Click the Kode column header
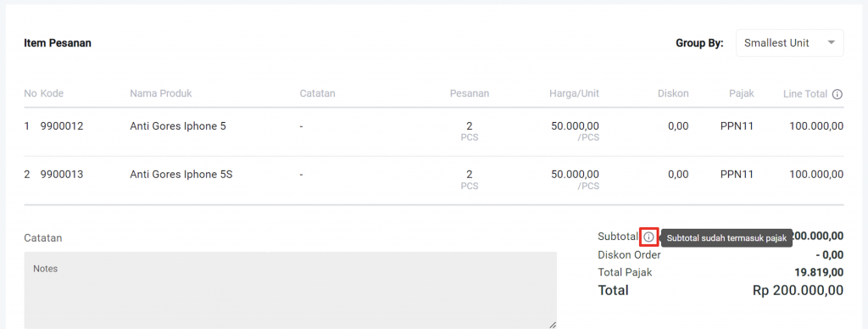 52,93
